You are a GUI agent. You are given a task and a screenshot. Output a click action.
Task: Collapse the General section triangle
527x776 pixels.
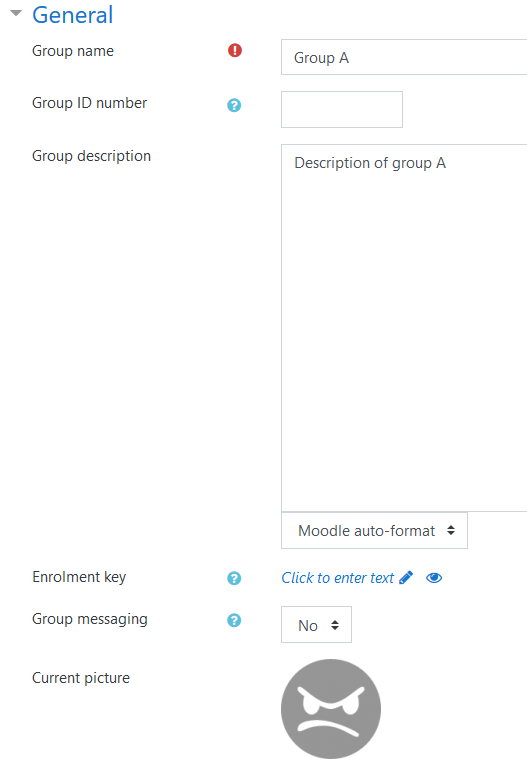tap(16, 13)
